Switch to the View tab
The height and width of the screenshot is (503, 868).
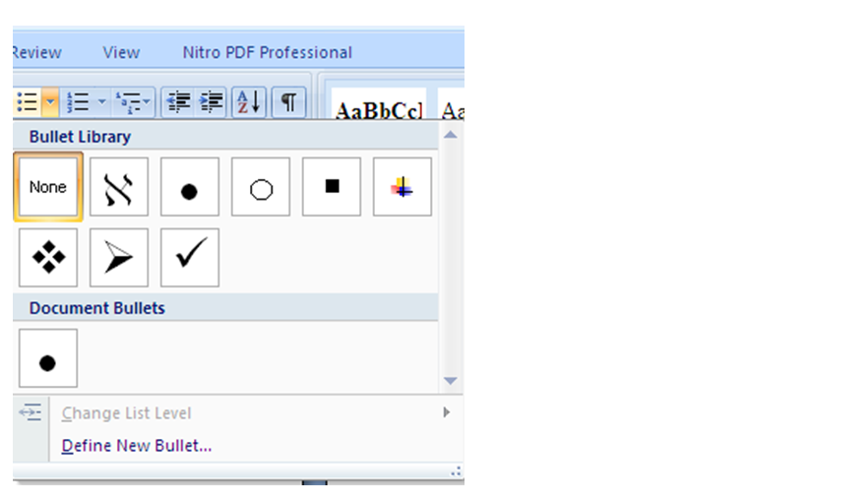[121, 52]
